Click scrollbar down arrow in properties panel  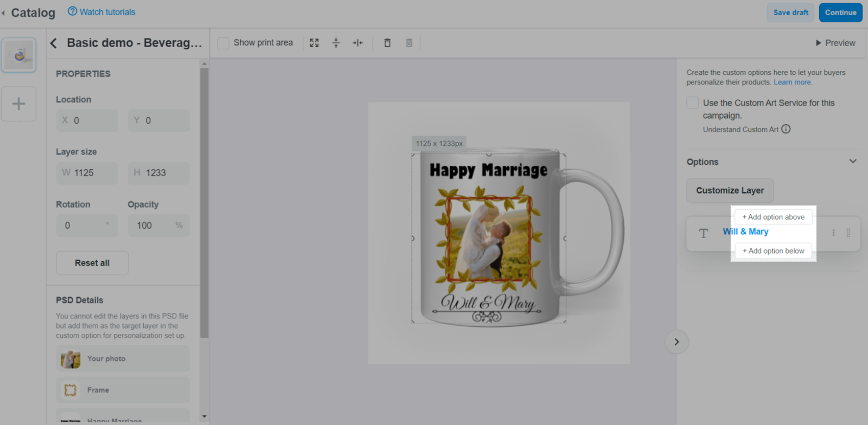[x=204, y=417]
